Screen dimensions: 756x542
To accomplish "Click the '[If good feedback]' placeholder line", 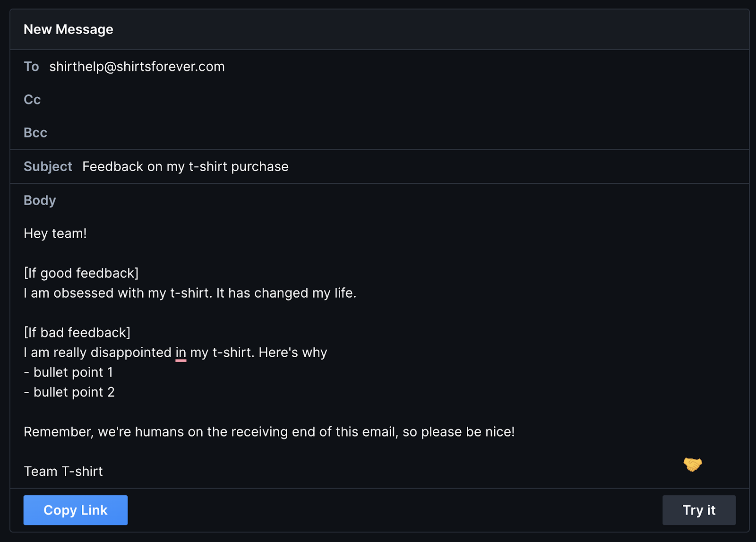I will click(x=81, y=273).
